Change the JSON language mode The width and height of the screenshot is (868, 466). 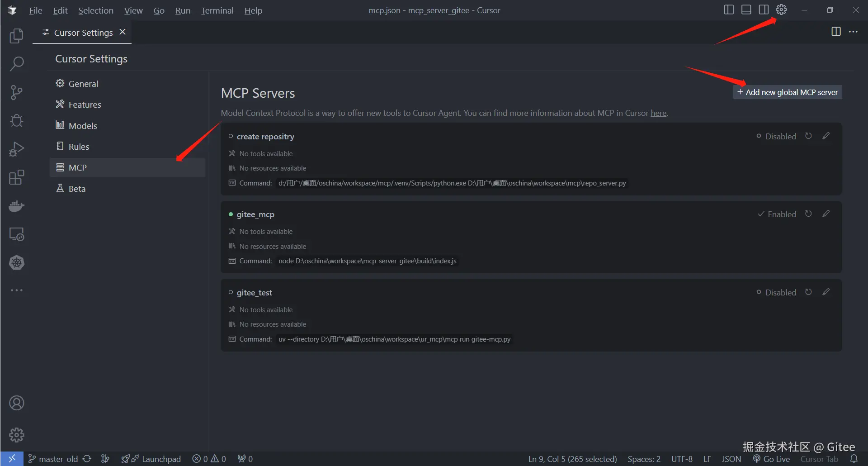tap(731, 459)
